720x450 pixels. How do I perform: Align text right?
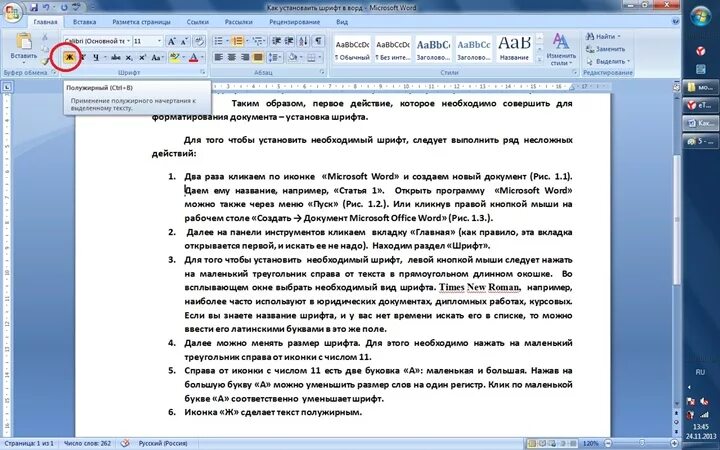(x=245, y=57)
